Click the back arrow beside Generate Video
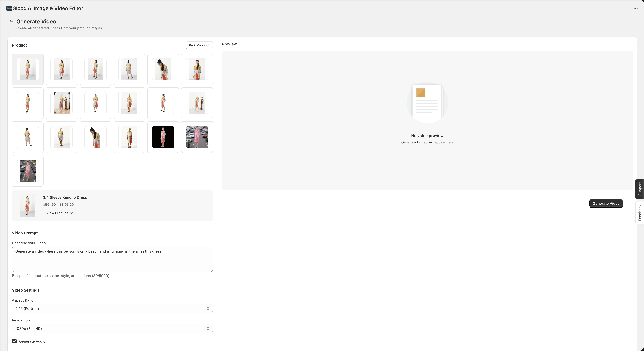Viewport: 644px width, 351px height. (11, 21)
